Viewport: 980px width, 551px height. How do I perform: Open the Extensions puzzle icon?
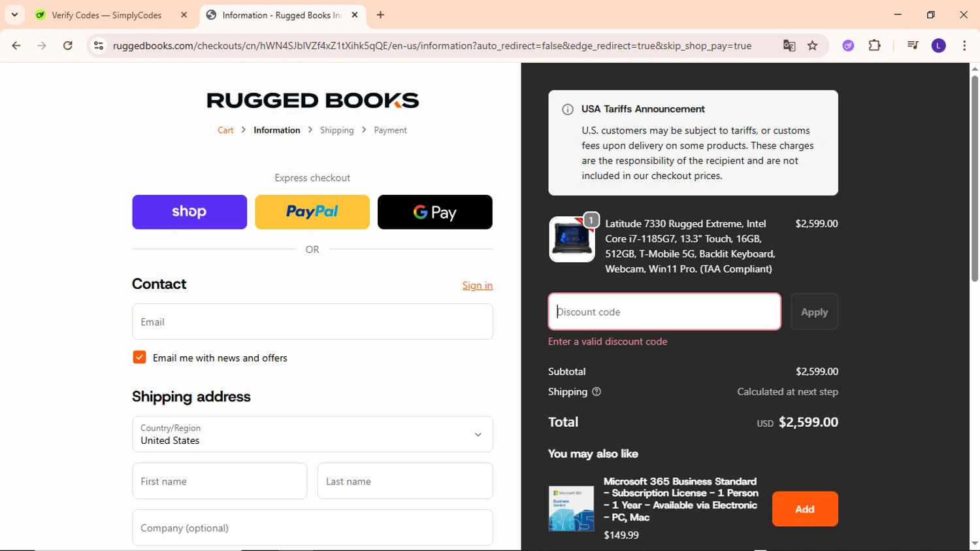click(x=875, y=46)
